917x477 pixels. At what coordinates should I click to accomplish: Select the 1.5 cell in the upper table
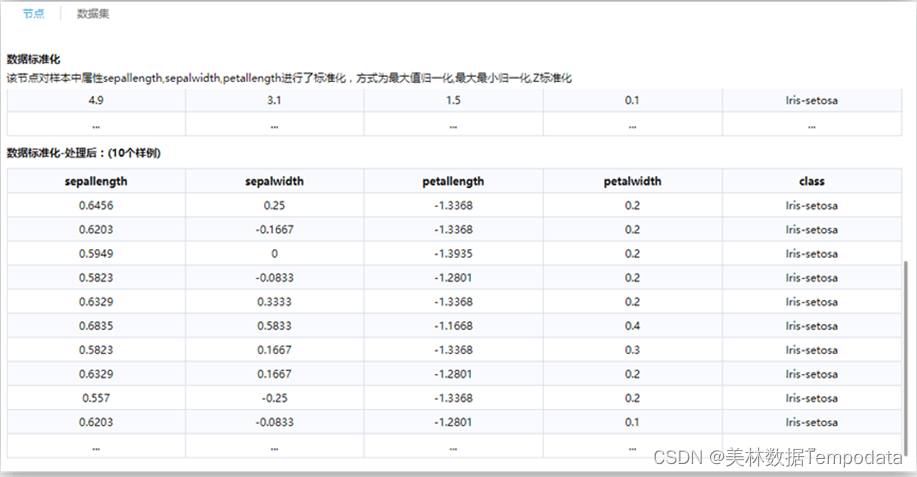pyautogui.click(x=453, y=101)
